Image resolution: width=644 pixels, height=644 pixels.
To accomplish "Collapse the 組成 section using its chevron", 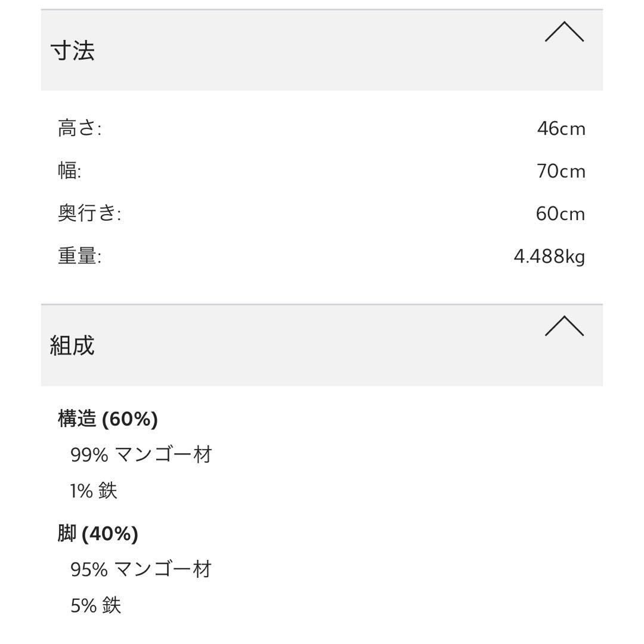I will tap(564, 327).
